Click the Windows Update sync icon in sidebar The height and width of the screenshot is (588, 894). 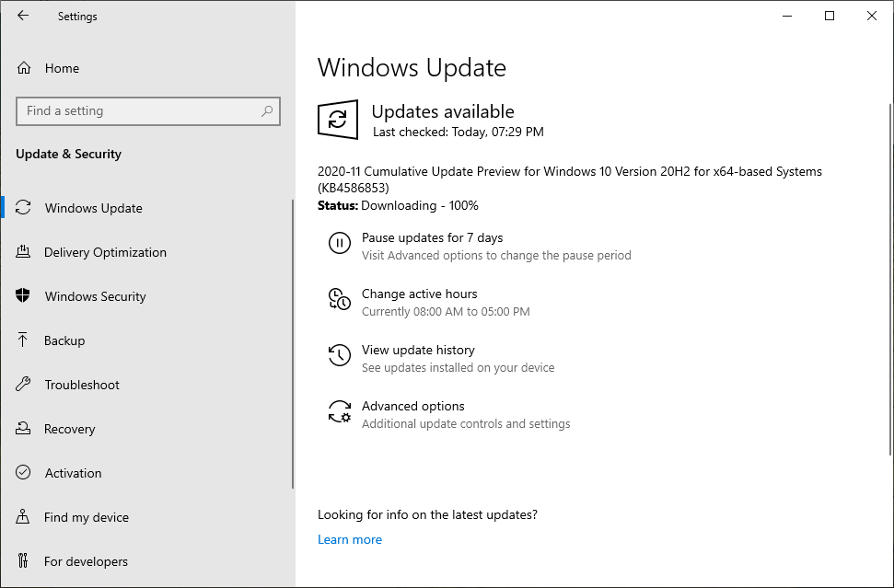23,208
